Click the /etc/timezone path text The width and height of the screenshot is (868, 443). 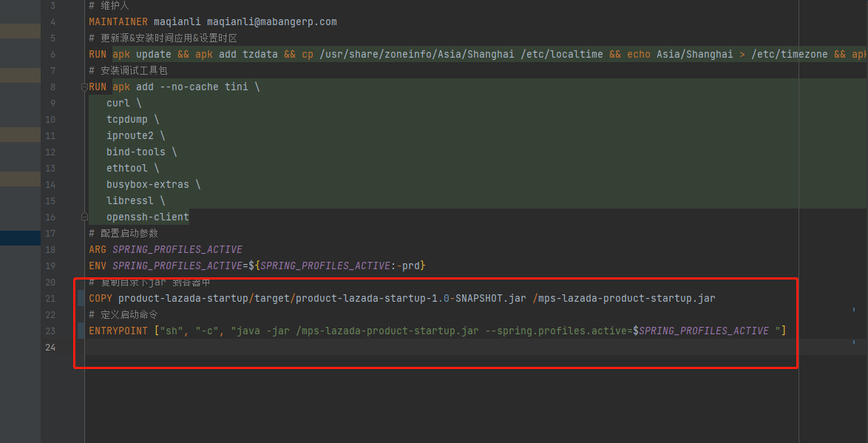tap(790, 55)
